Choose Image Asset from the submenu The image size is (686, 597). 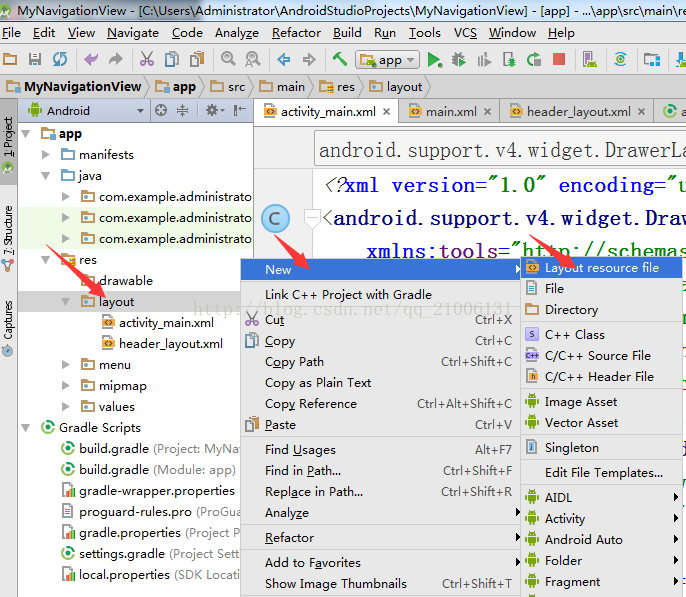pyautogui.click(x=602, y=401)
